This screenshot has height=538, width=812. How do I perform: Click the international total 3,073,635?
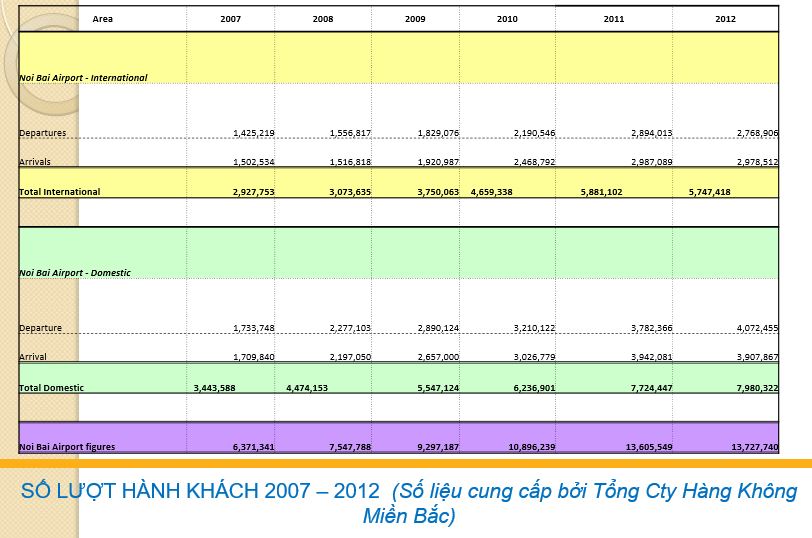coord(350,192)
